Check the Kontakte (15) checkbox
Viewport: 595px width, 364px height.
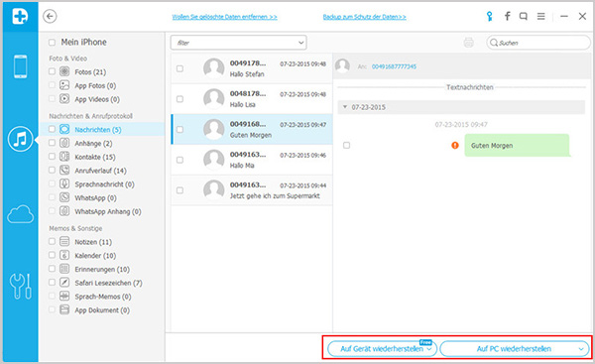coord(52,157)
